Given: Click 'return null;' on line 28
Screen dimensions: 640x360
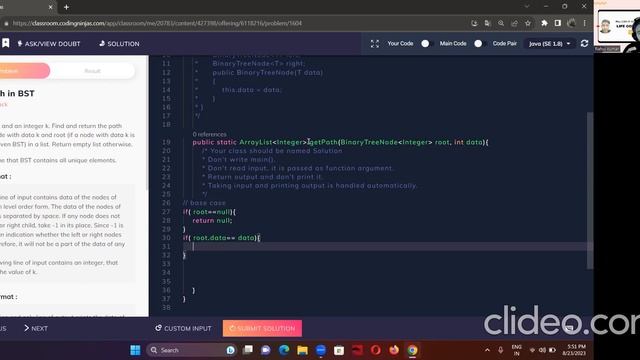Looking at the screenshot, I should tap(212, 220).
